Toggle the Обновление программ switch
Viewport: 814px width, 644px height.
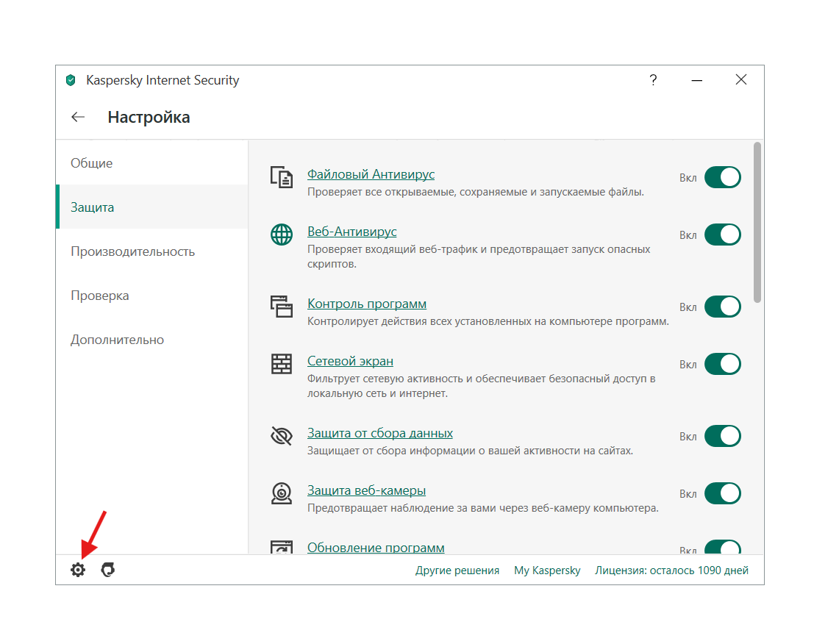pyautogui.click(x=723, y=547)
